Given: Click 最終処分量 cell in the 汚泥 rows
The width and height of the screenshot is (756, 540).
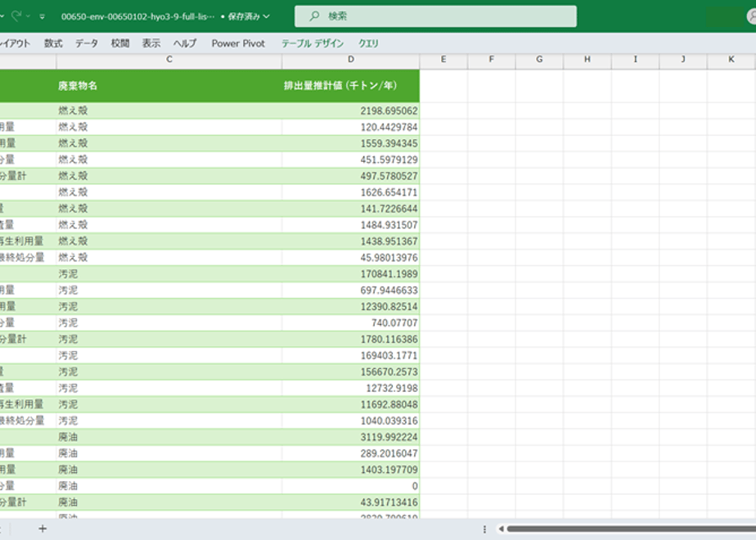Looking at the screenshot, I should click(x=28, y=421).
